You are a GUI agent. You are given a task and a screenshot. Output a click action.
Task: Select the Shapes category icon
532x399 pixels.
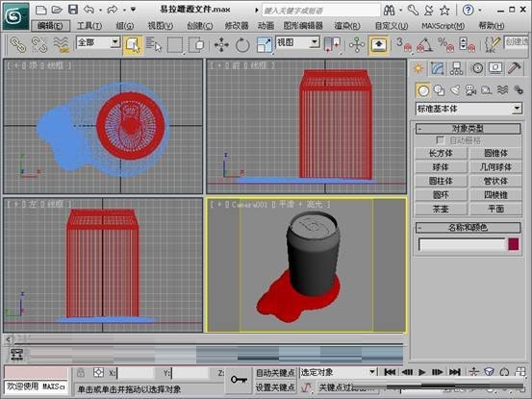click(x=440, y=90)
